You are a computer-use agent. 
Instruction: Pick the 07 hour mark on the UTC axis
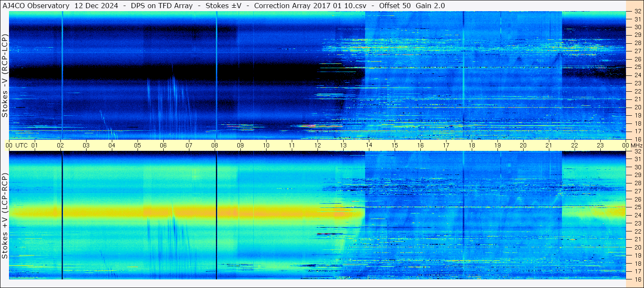[x=189, y=145]
